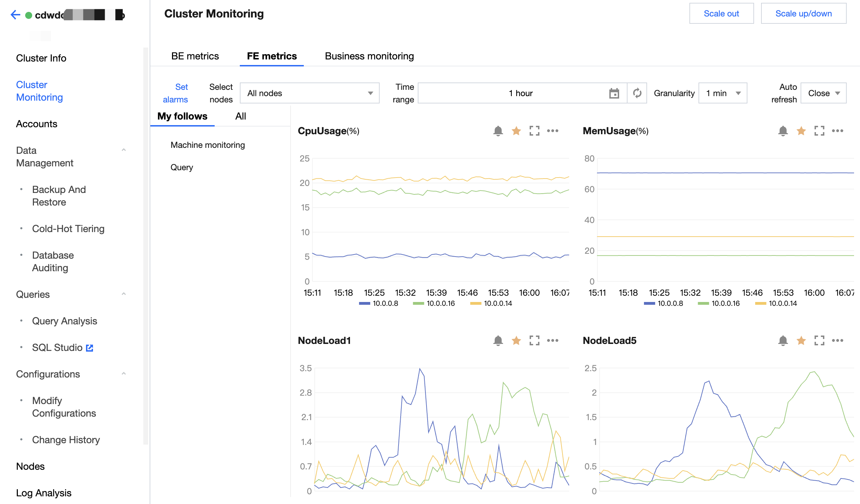860x504 pixels.
Task: Click the Set alarms link
Action: 176,93
